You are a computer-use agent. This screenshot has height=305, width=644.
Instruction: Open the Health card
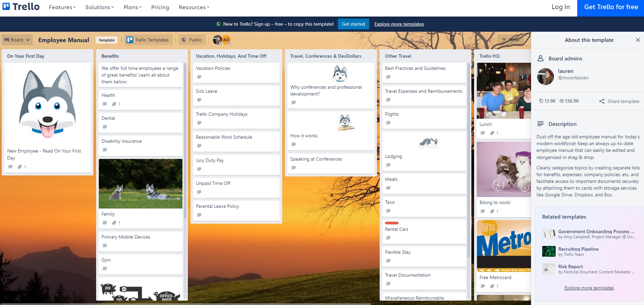point(141,100)
